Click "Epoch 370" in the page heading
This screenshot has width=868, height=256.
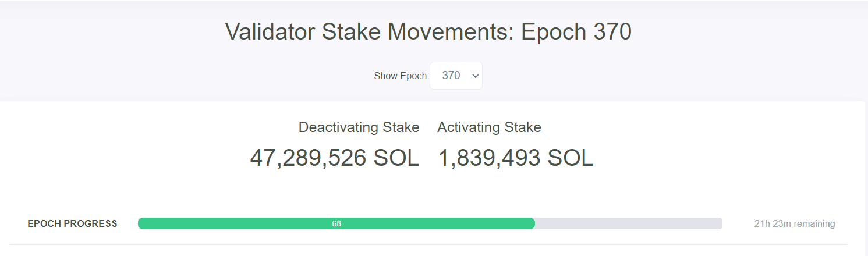[576, 32]
